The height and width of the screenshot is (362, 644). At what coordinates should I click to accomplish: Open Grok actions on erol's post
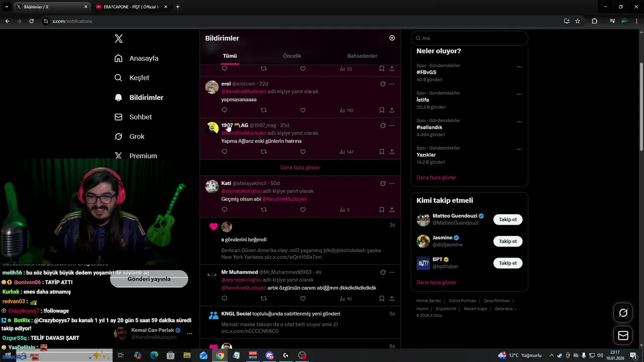coord(383,84)
